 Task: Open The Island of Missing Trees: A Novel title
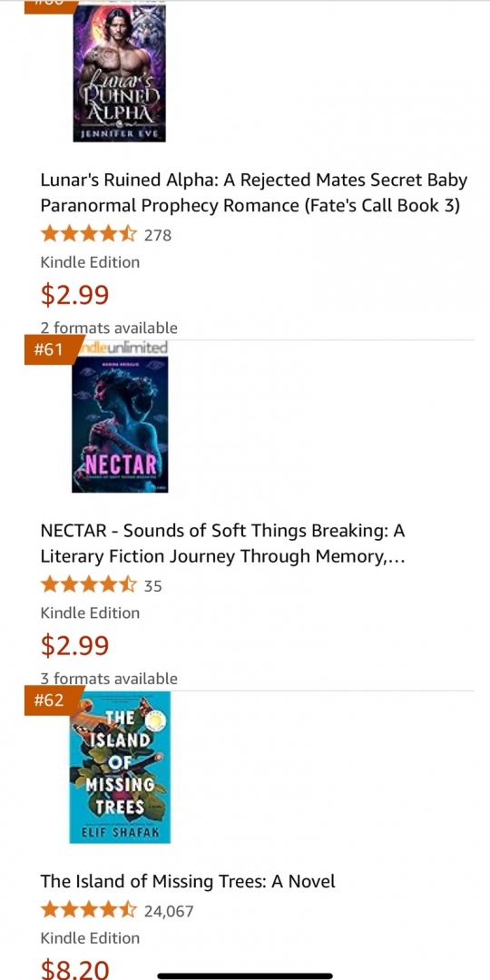tap(188, 881)
